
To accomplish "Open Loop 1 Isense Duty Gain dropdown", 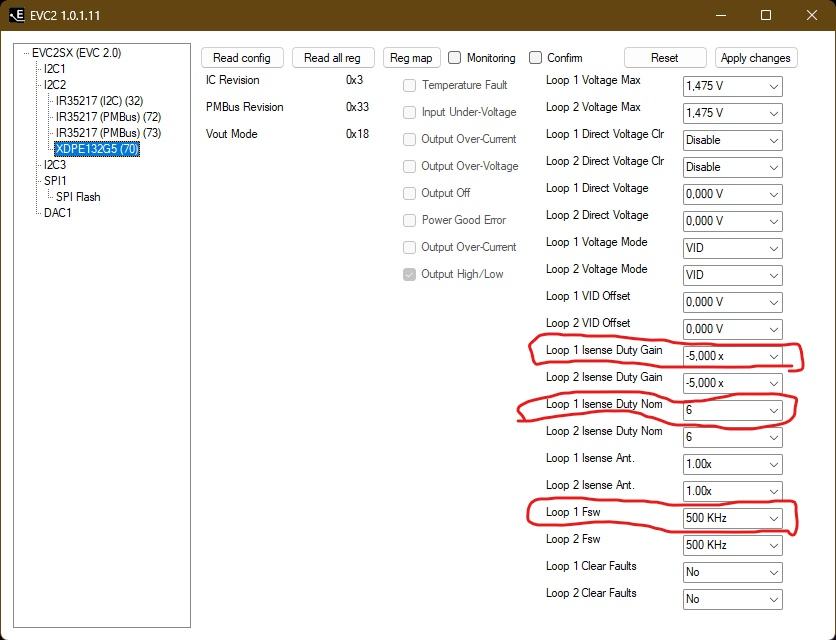I will tap(733, 356).
